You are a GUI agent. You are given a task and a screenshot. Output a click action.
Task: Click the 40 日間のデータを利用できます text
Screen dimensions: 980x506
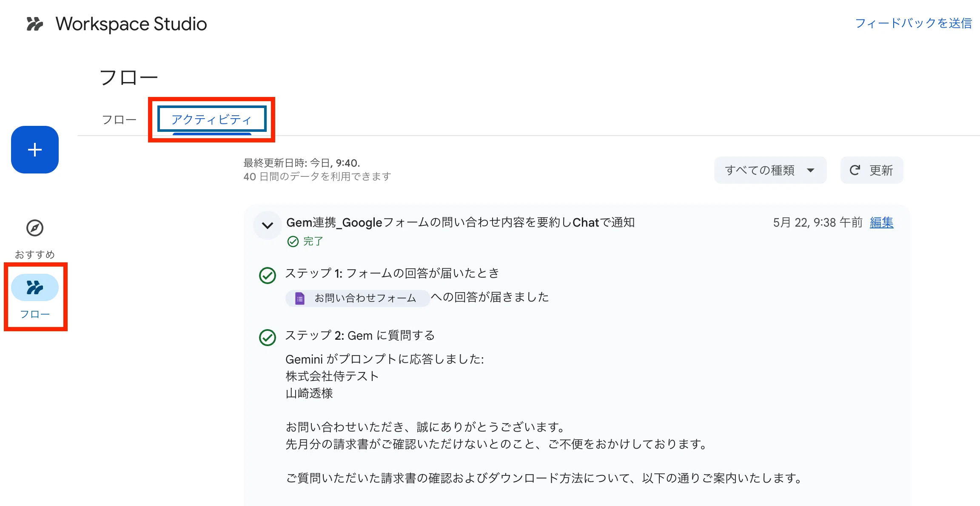coord(317,176)
